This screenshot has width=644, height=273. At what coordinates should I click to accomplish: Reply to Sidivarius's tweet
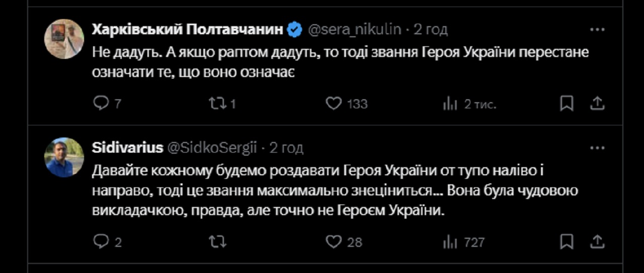pos(101,242)
